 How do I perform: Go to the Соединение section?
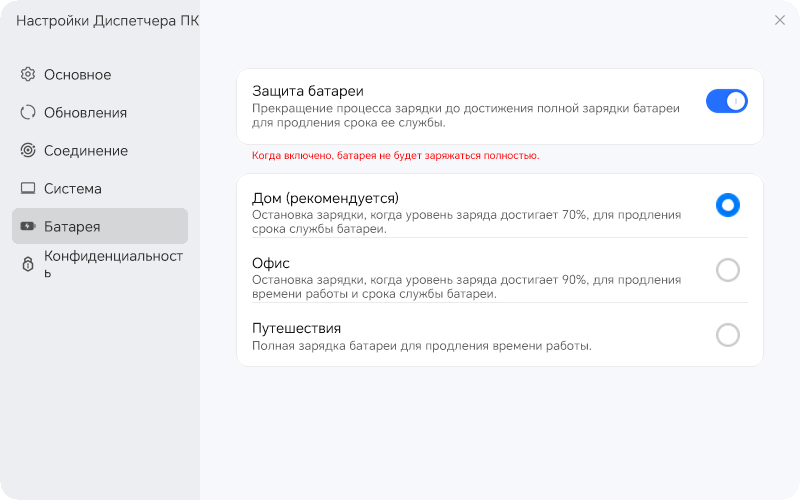click(86, 151)
